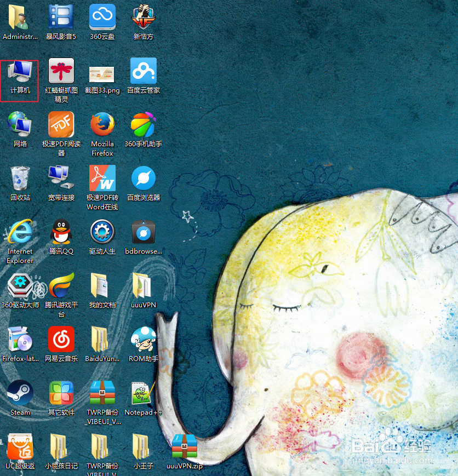Launch 360手机助手 icon
The height and width of the screenshot is (476, 458).
click(143, 124)
